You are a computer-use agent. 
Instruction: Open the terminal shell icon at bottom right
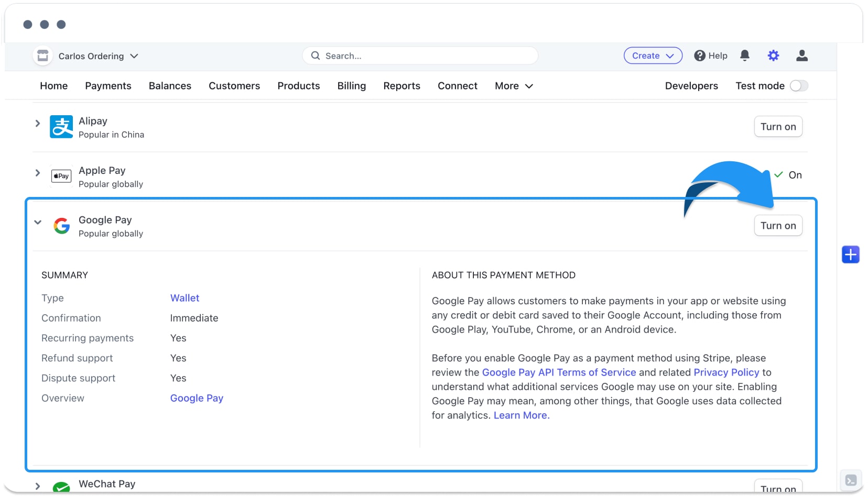[851, 480]
